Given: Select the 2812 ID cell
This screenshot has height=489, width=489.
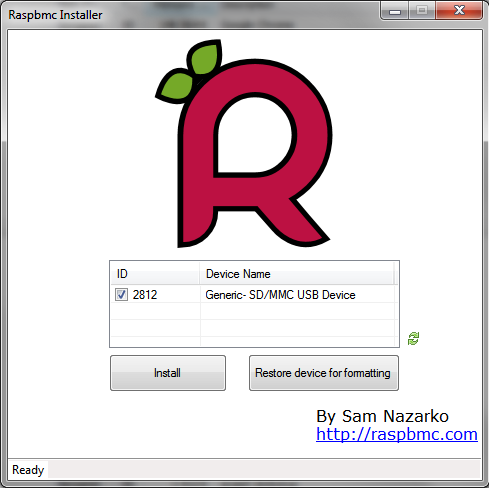Looking at the screenshot, I should pos(145,295).
